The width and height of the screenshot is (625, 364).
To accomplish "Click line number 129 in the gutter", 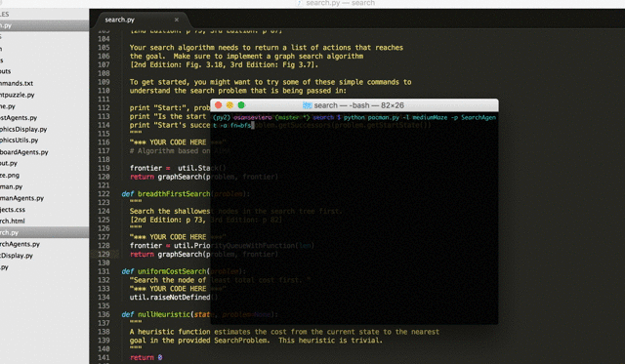I will click(104, 254).
